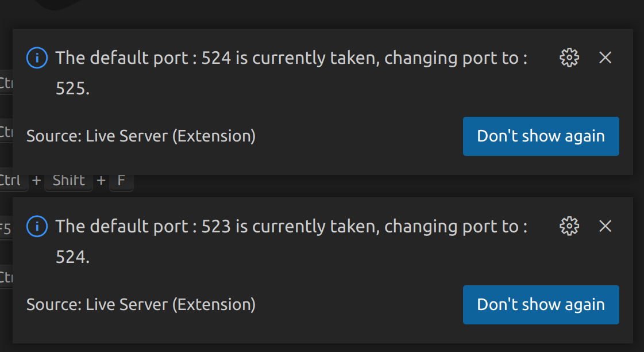Click the Ctrl key label in the shortcut hint
The height and width of the screenshot is (352, 644).
pyautogui.click(x=11, y=180)
